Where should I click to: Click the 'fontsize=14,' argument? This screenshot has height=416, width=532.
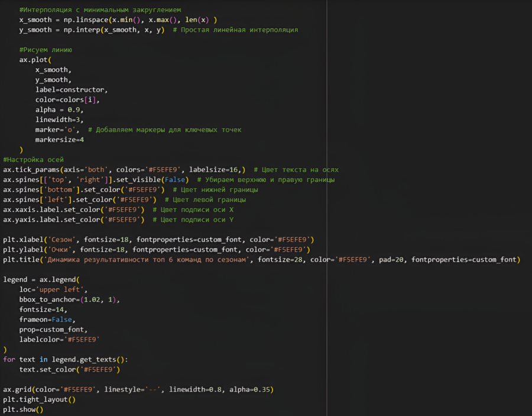pos(43,309)
